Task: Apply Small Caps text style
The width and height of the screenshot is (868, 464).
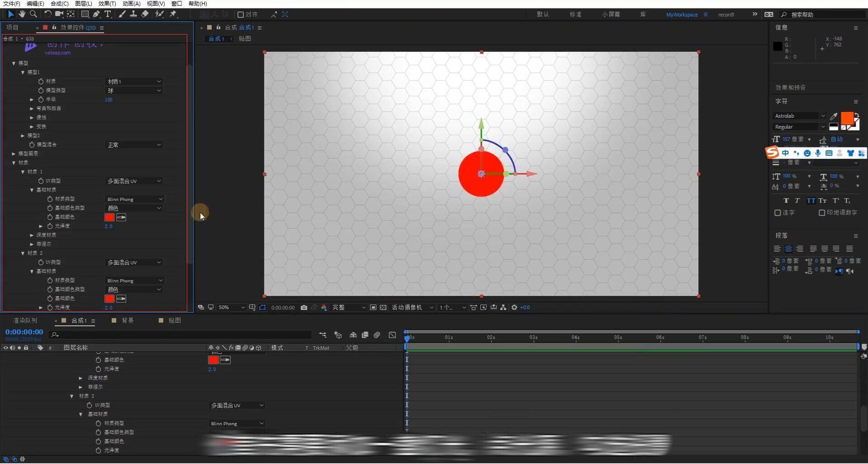Action: click(822, 201)
